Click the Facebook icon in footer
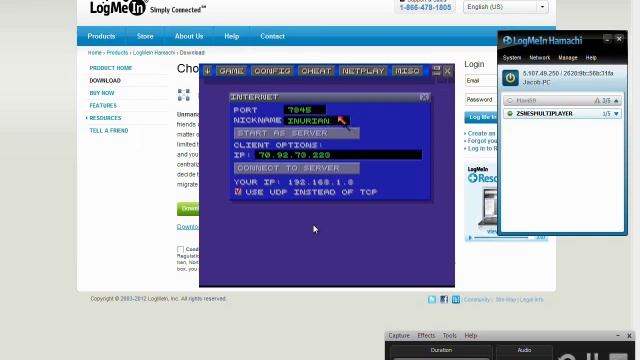This screenshot has height=360, width=640. pyautogui.click(x=444, y=300)
